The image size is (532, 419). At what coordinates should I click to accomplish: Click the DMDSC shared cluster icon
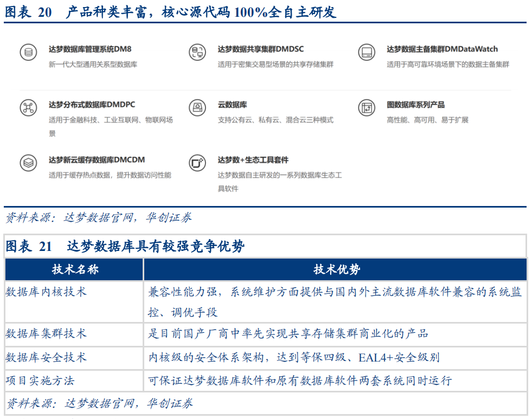197,53
